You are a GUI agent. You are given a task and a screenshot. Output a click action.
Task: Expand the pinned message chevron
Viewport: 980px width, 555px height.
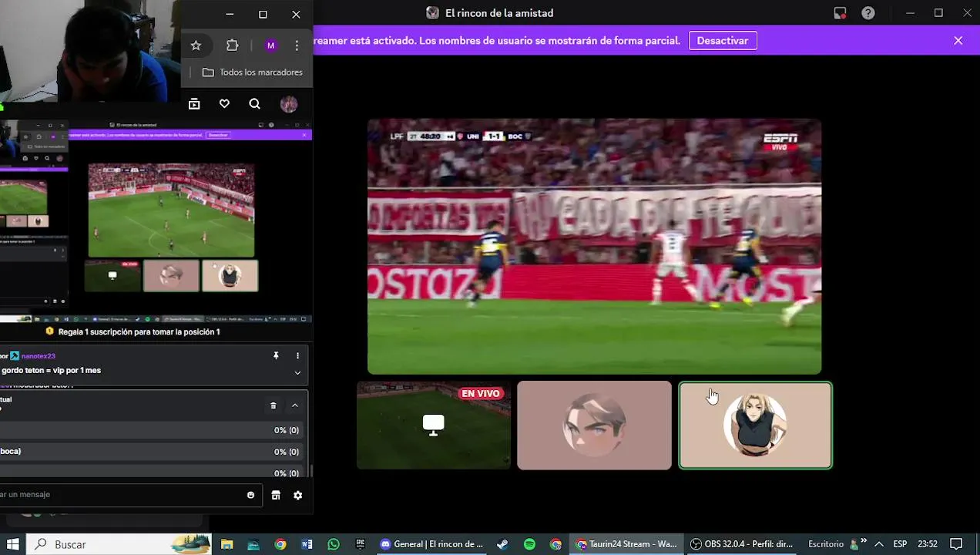(x=297, y=373)
